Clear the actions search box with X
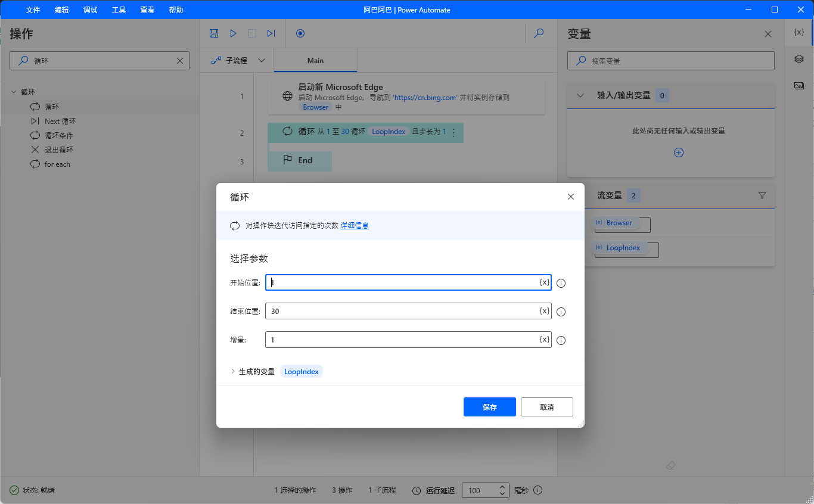The image size is (814, 504). (x=180, y=61)
